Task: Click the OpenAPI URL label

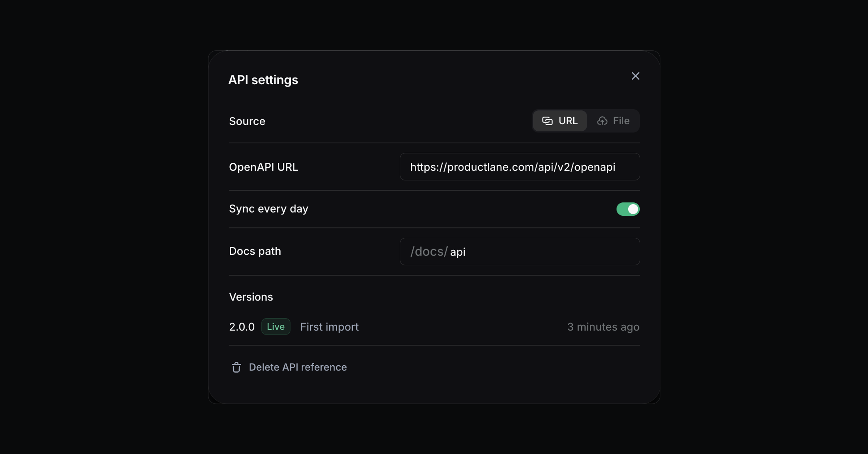Action: (x=263, y=167)
